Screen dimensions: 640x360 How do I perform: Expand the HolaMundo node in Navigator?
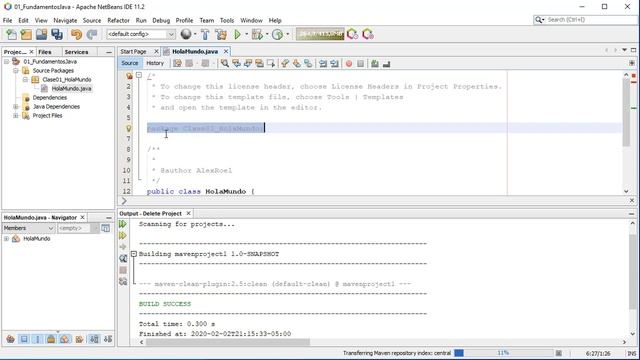(x=7, y=239)
